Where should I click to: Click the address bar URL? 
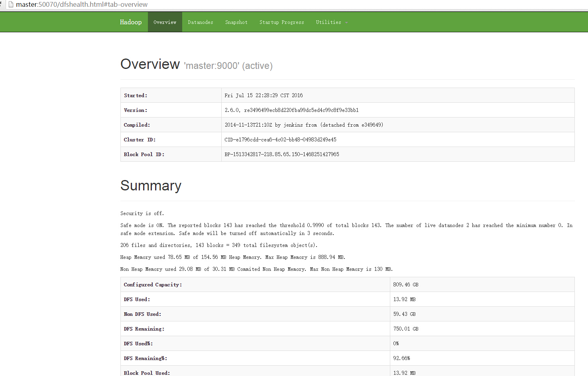tap(82, 4)
